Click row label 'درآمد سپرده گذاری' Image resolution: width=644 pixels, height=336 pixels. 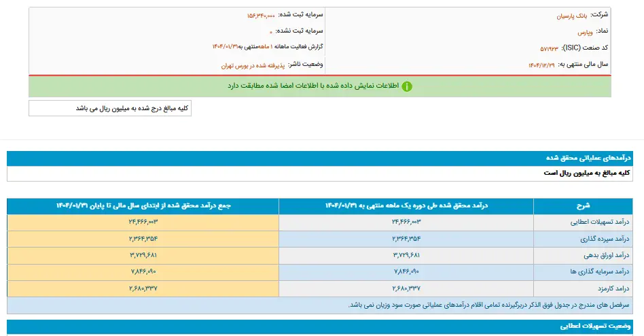605,239
